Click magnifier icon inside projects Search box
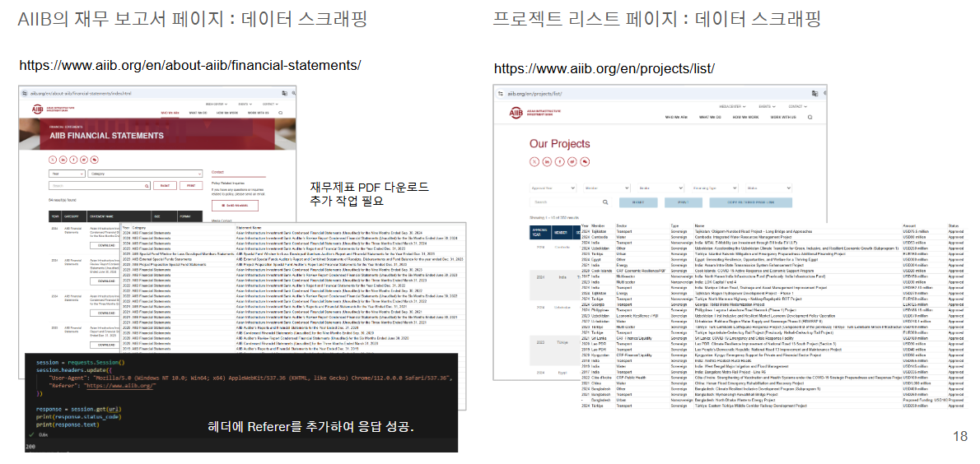 [605, 202]
